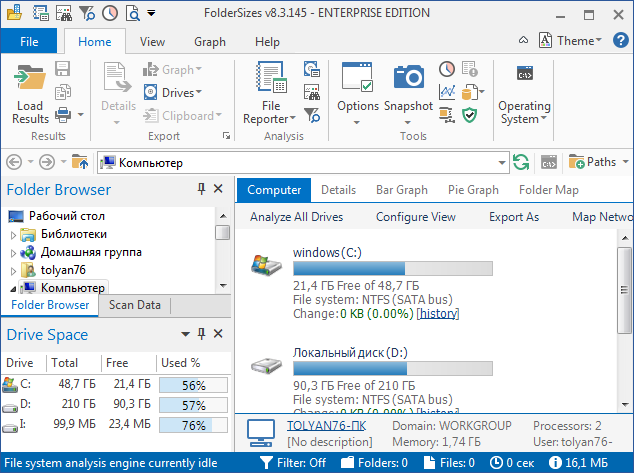Click the save results floppy icon

click(63, 69)
